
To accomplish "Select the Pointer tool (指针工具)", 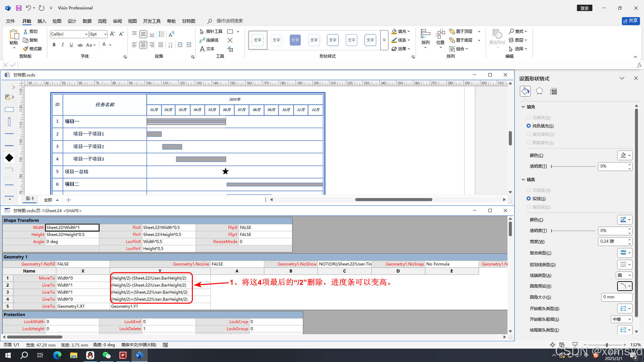I will coord(211,31).
